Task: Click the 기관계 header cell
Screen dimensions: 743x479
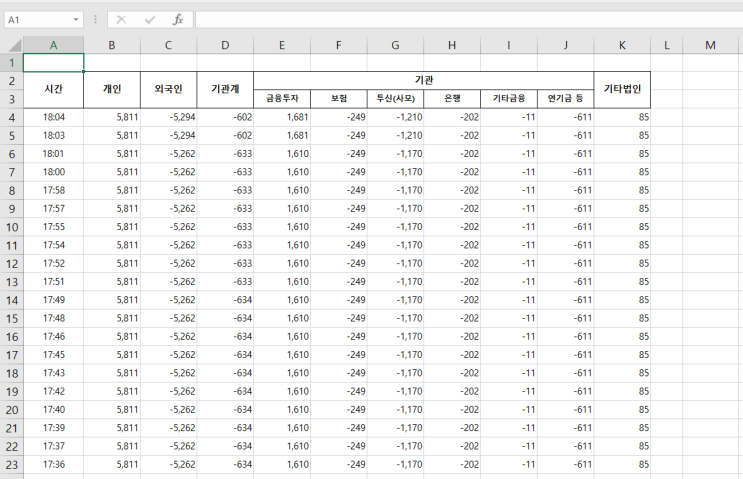Action: pos(225,90)
